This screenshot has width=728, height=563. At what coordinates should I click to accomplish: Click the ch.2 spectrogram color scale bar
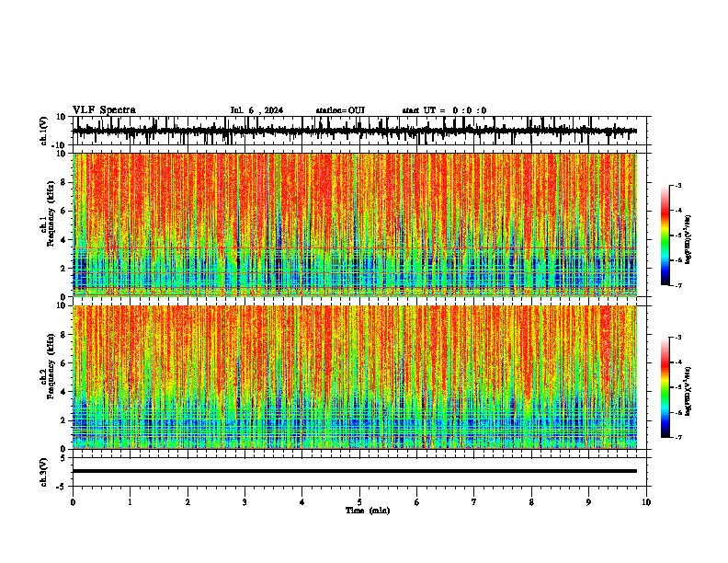[665, 387]
